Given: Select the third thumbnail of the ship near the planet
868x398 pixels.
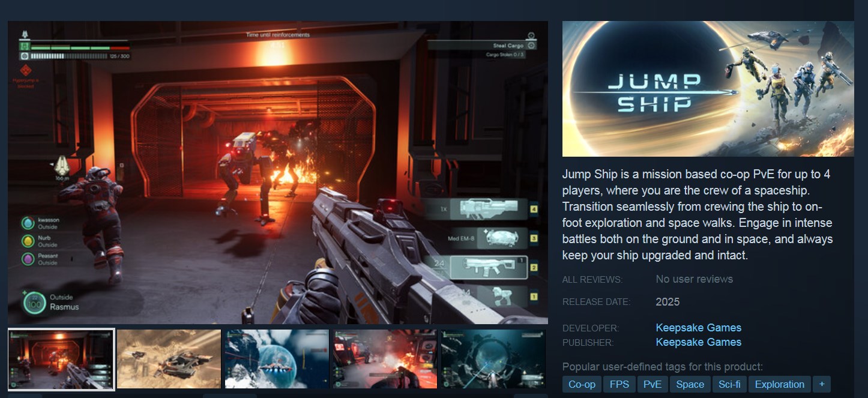Looking at the screenshot, I should (x=277, y=359).
